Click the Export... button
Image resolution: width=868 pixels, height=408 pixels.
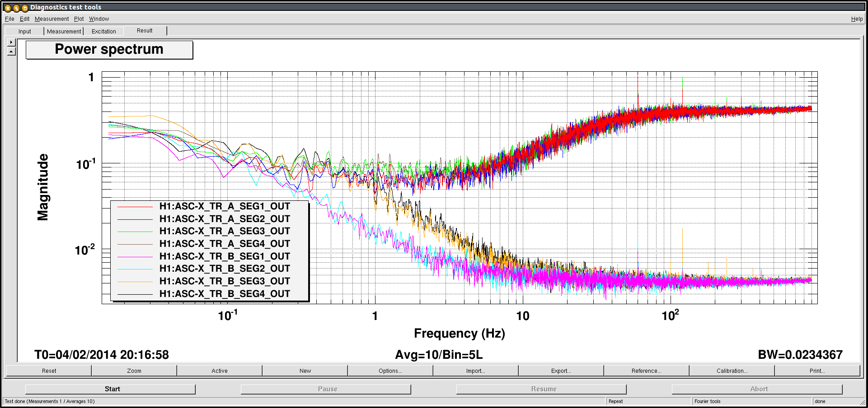(561, 371)
